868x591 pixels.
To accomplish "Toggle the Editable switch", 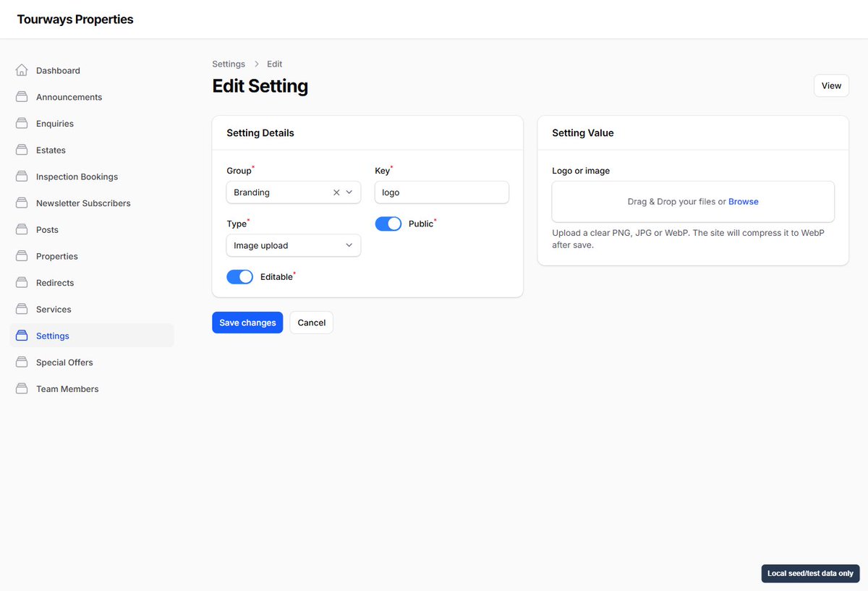I will 240,277.
